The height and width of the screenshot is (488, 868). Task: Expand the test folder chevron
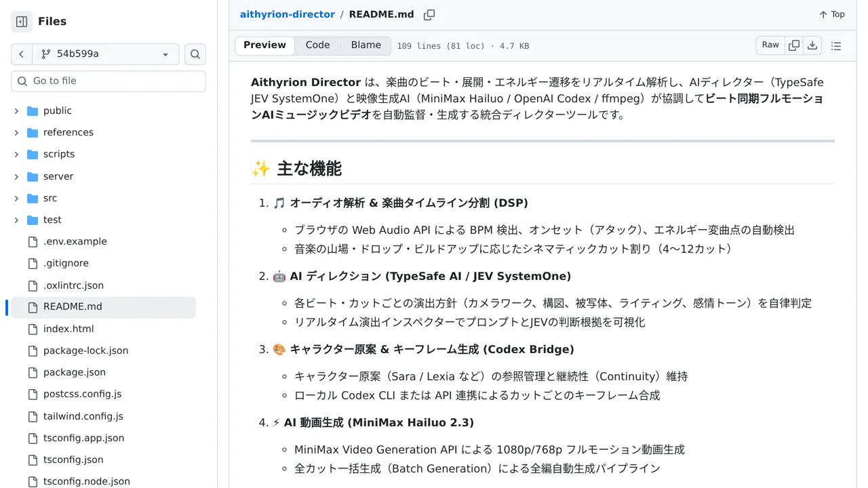[x=16, y=220]
